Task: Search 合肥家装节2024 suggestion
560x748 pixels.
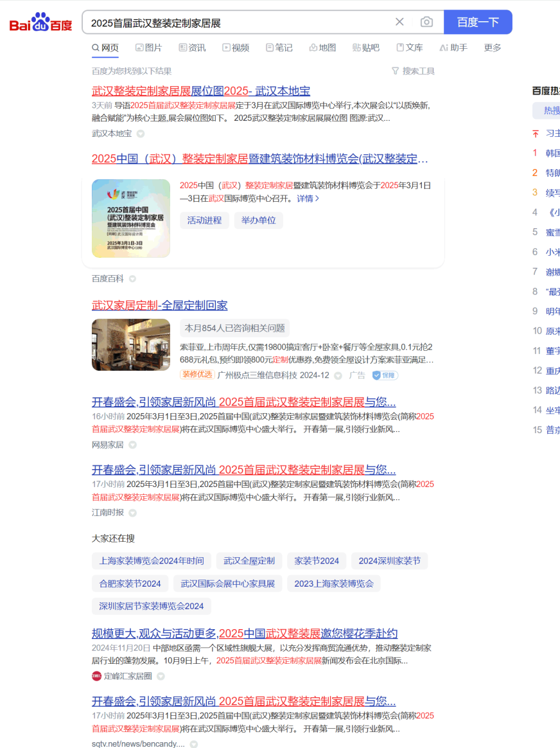Action: (130, 583)
